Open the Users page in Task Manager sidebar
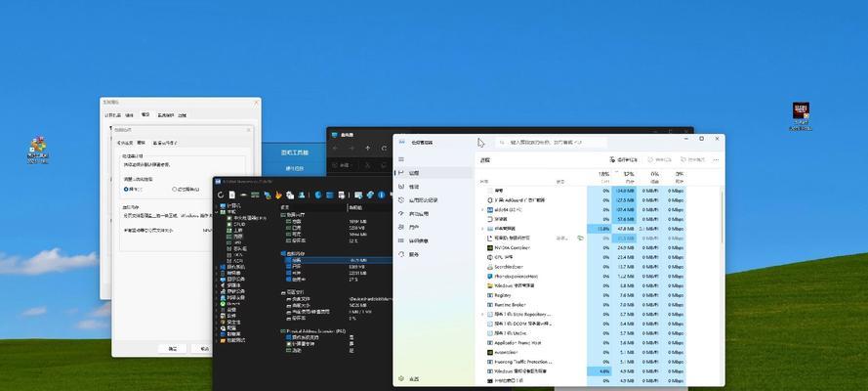Screen dimensions: 868x391 pyautogui.click(x=414, y=227)
